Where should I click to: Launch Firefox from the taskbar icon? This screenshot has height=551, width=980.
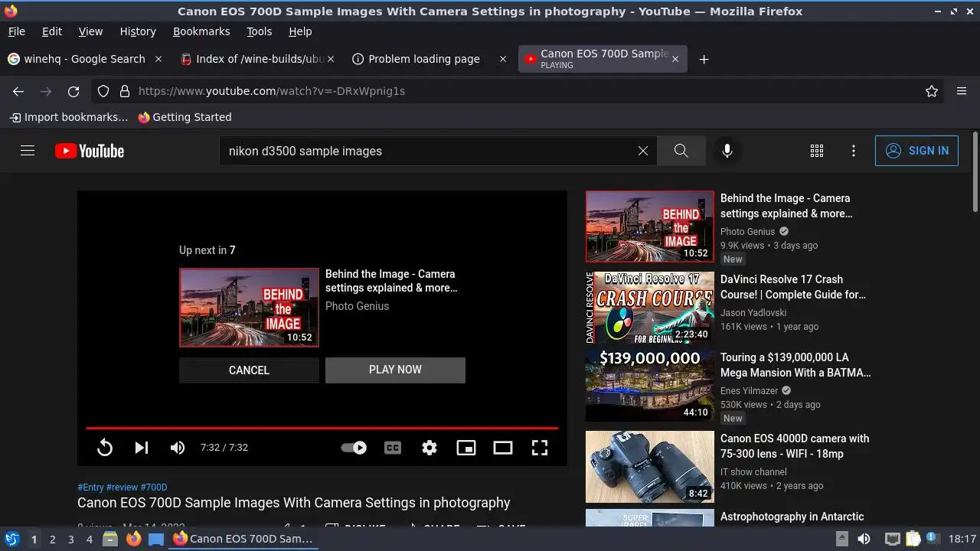(x=133, y=539)
